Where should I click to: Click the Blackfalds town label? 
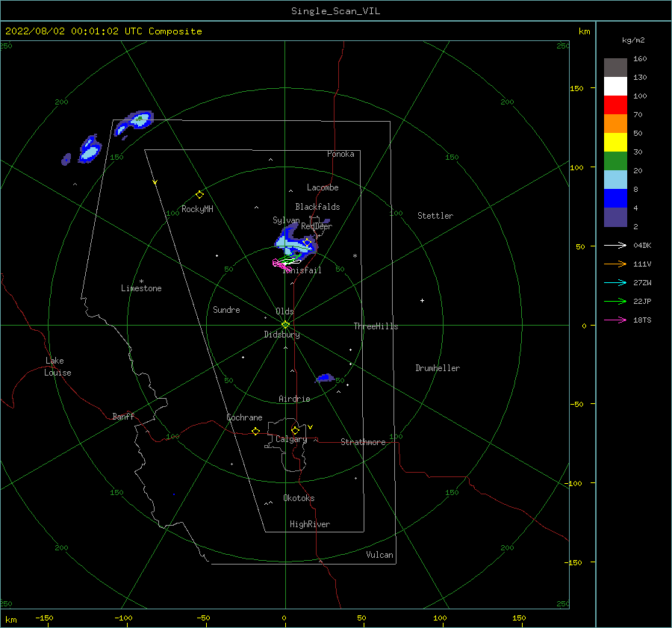pyautogui.click(x=317, y=207)
